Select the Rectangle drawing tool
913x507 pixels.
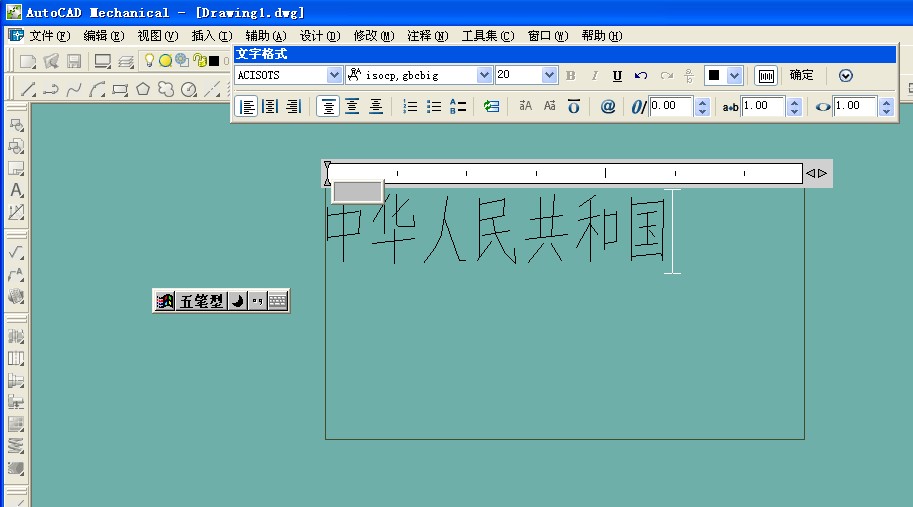pyautogui.click(x=120, y=90)
